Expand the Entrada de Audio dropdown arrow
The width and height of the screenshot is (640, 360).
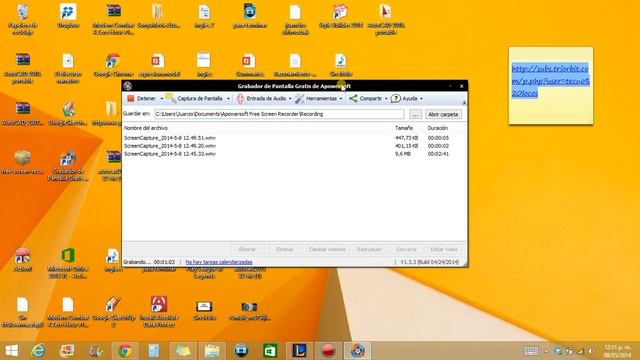tap(290, 99)
